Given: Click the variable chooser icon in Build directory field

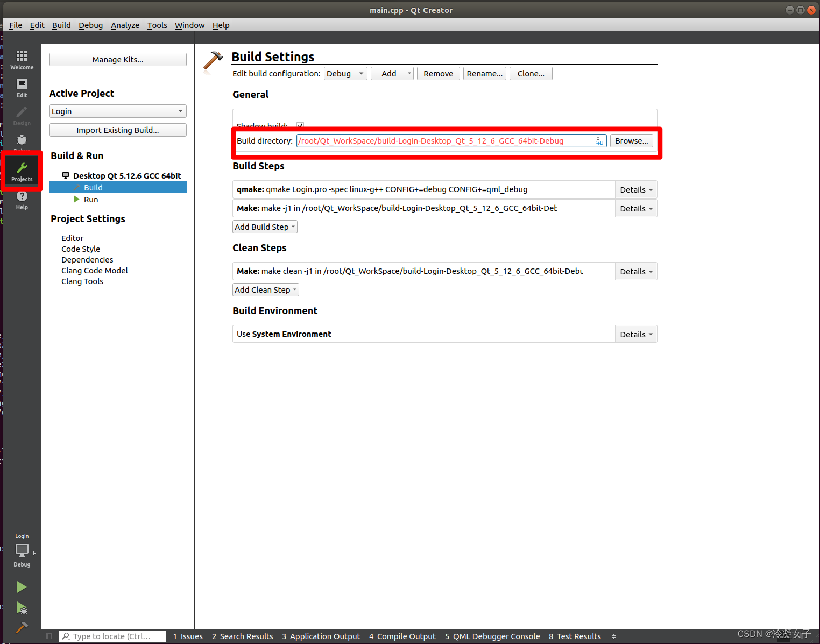Looking at the screenshot, I should pos(599,141).
